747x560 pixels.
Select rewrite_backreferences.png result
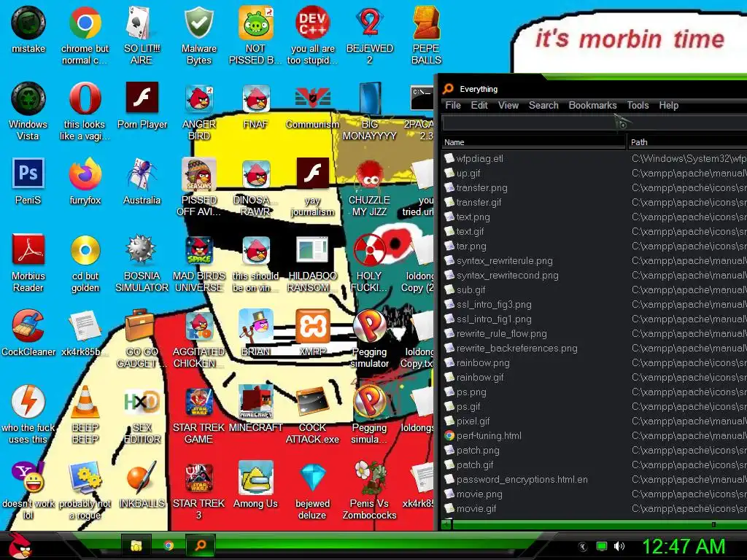pyautogui.click(x=594, y=348)
